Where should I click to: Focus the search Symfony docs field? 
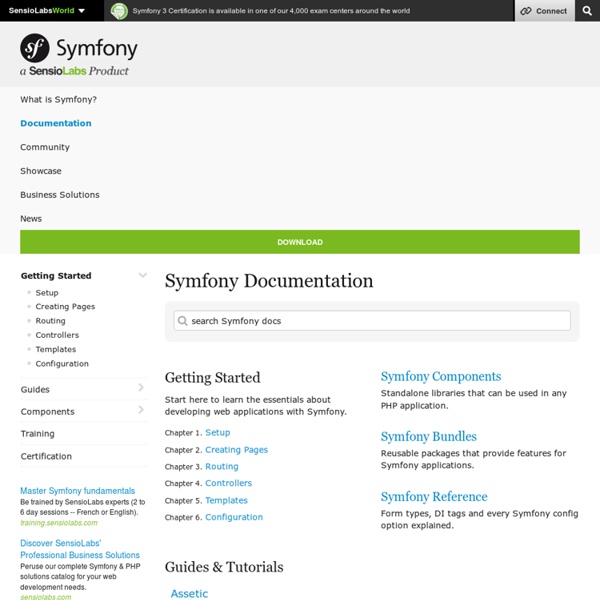(x=375, y=321)
